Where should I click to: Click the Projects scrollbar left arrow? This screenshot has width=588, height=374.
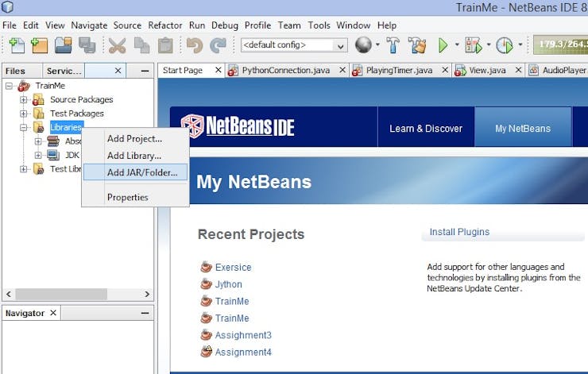tap(9, 294)
